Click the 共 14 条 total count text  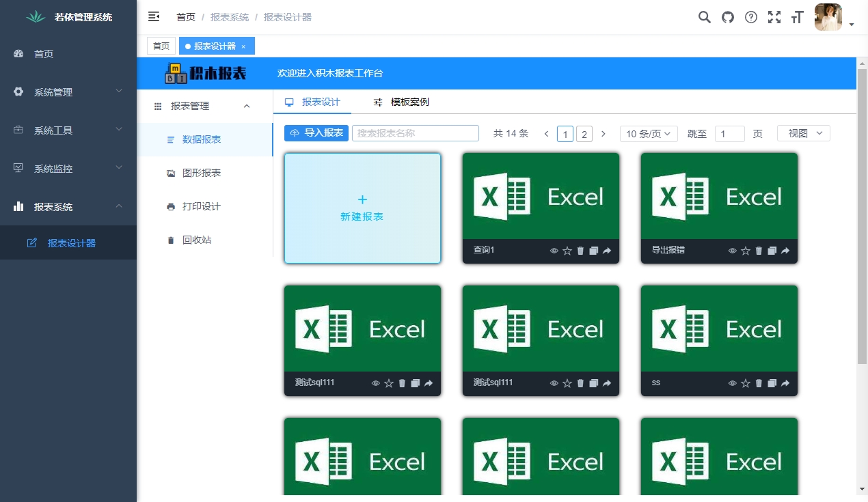pyautogui.click(x=511, y=134)
